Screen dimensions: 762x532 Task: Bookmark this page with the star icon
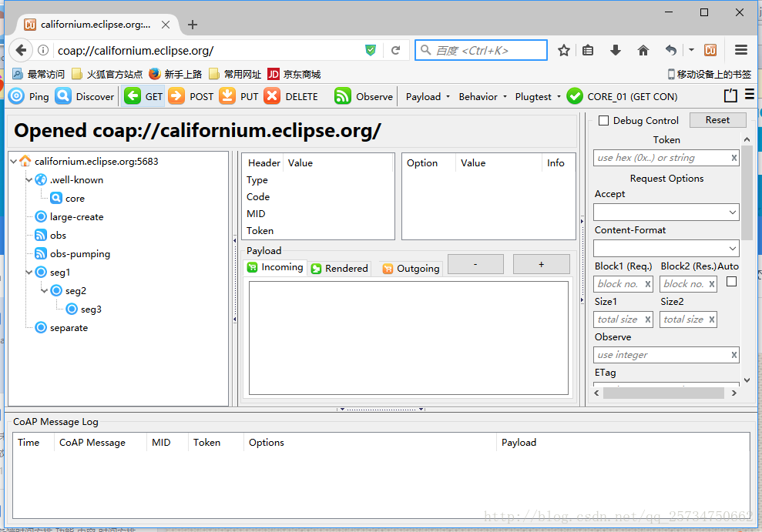pos(564,50)
